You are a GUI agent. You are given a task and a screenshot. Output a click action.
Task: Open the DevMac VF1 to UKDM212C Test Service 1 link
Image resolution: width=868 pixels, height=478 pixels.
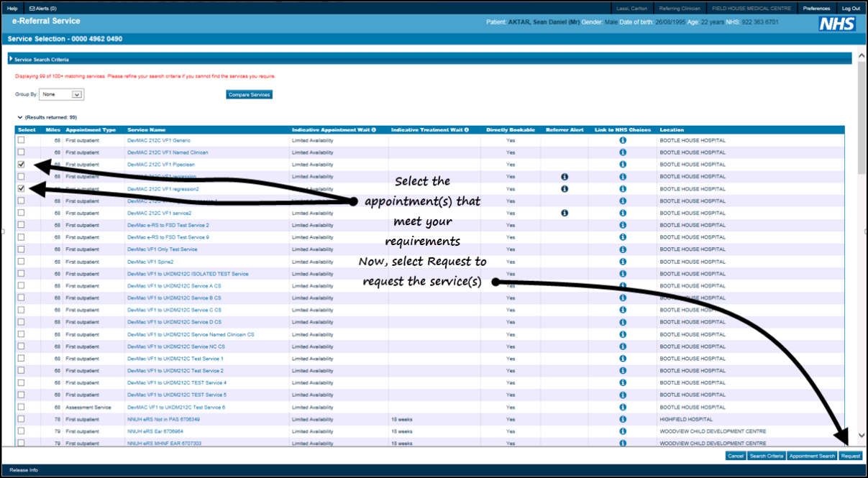pos(175,359)
